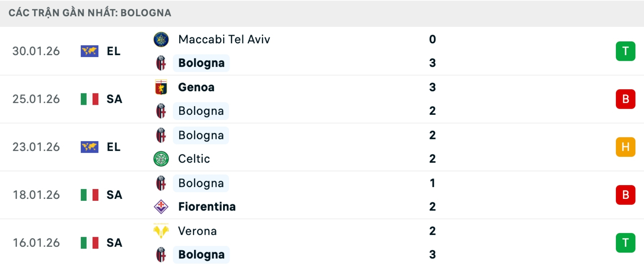The width and height of the screenshot is (644, 266).
Task: Open details of the Verona versus Bologna match
Action: pos(322,242)
